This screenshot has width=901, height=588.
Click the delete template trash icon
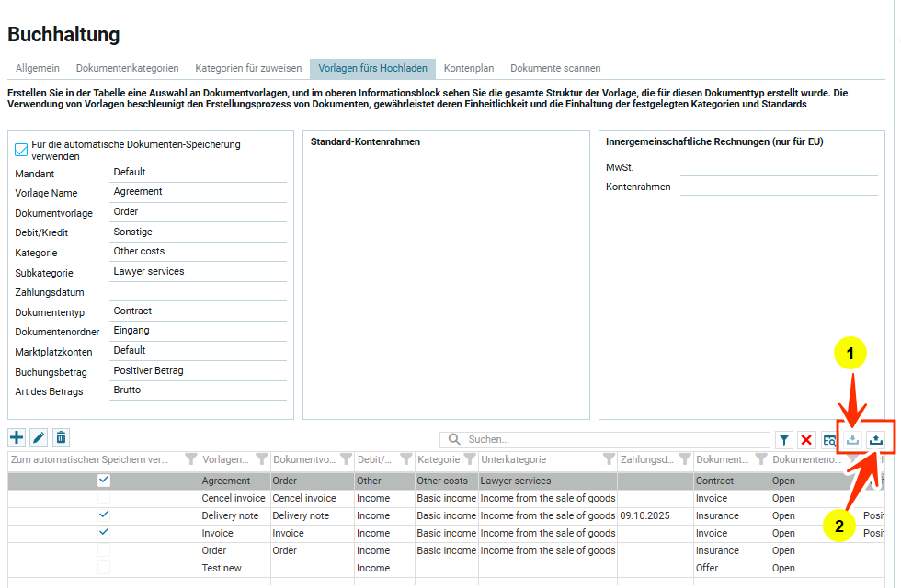click(x=61, y=438)
